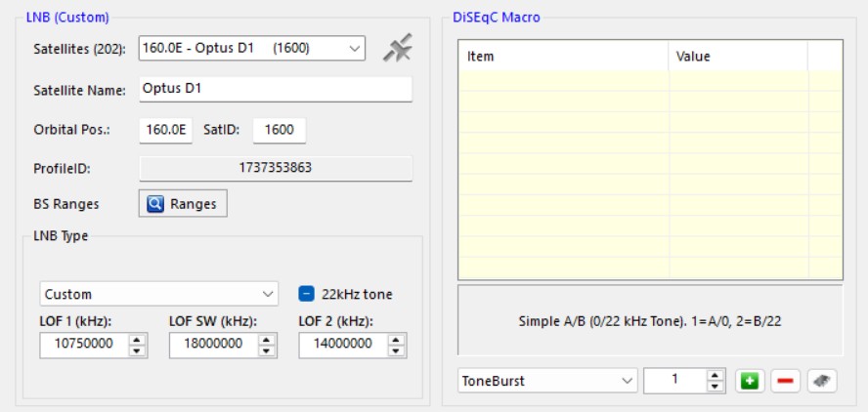868x412 pixels.
Task: Increase LOF 2 value with up arrow
Action: (396, 340)
